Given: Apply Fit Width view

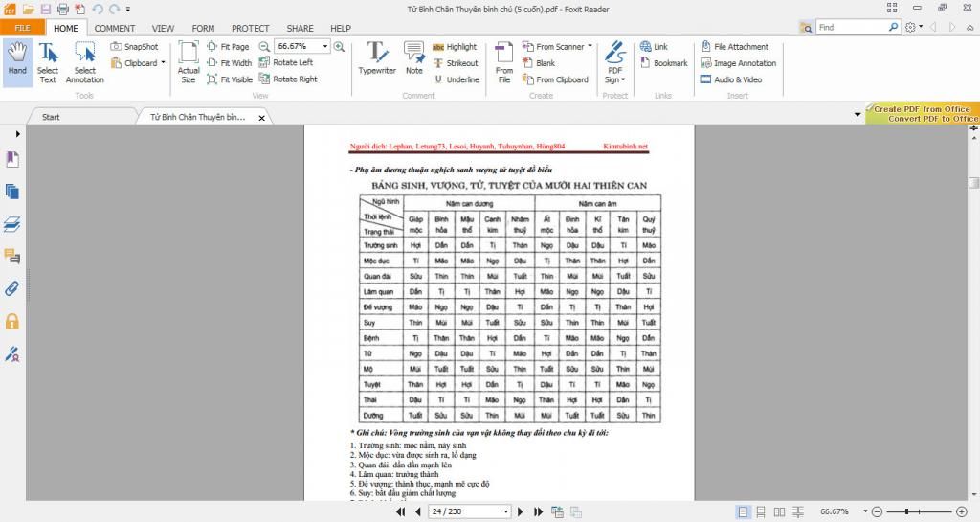Looking at the screenshot, I should click(230, 62).
